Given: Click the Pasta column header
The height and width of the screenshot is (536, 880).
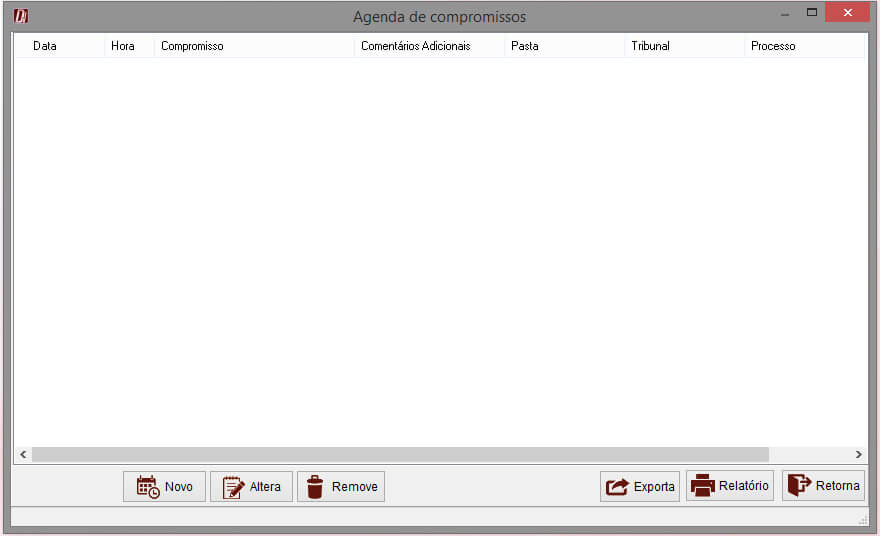Looking at the screenshot, I should [x=525, y=46].
